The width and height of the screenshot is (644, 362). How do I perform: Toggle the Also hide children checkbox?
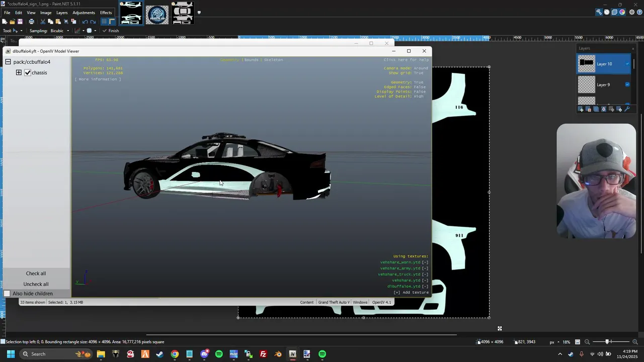7,294
